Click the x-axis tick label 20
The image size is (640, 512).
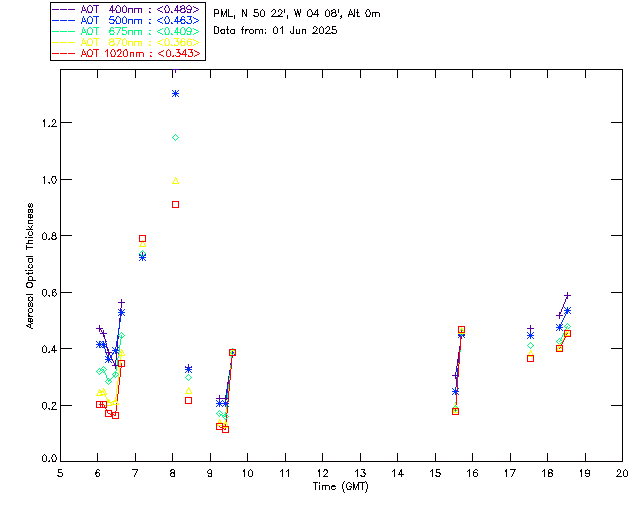[x=622, y=473]
